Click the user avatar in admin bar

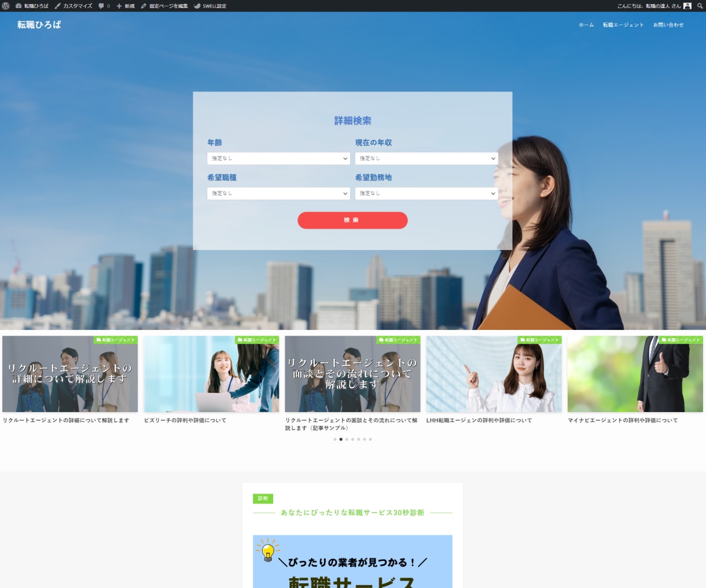[x=687, y=6]
